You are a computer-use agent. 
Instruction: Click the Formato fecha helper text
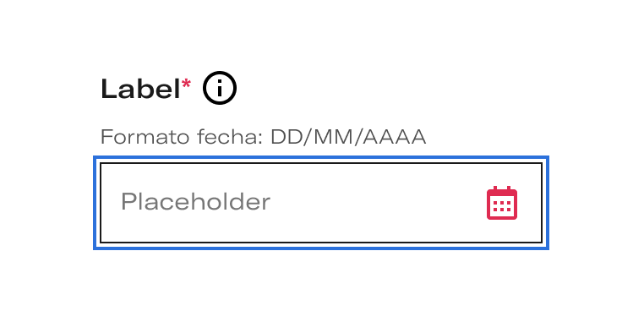pos(264,137)
